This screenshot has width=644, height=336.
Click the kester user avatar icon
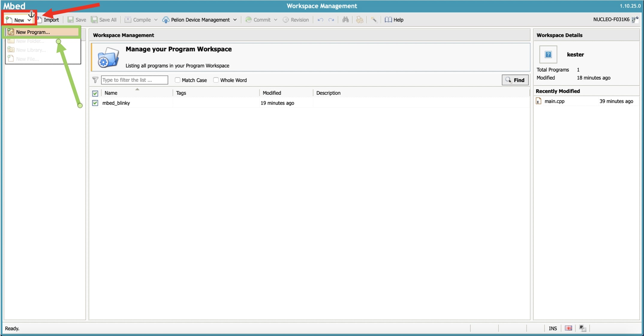[548, 54]
